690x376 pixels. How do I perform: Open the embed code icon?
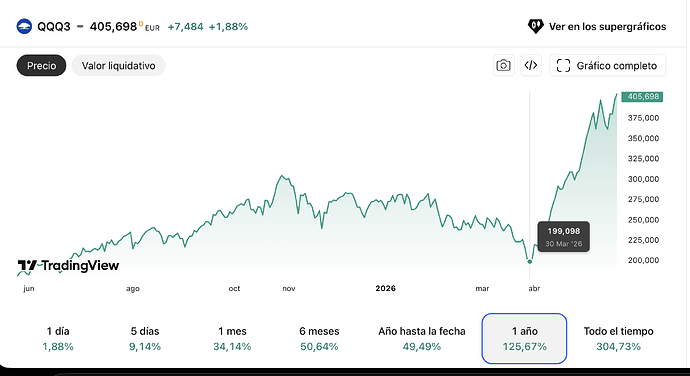pos(531,66)
